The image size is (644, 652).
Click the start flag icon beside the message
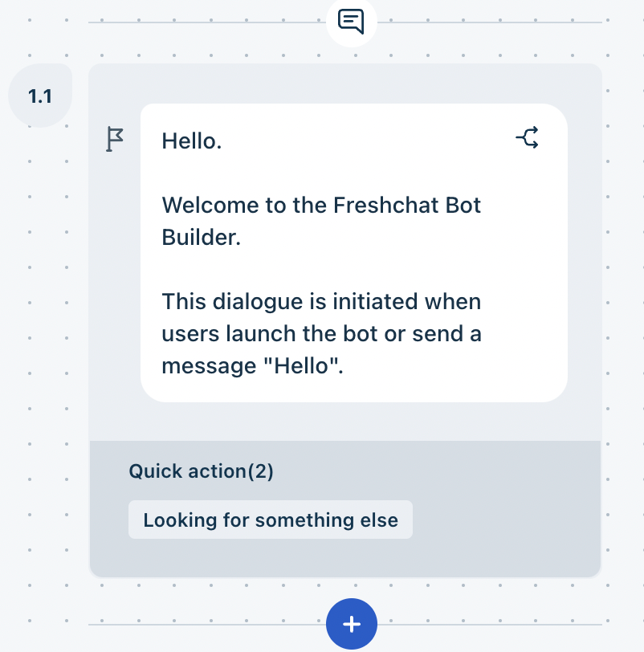point(114,139)
